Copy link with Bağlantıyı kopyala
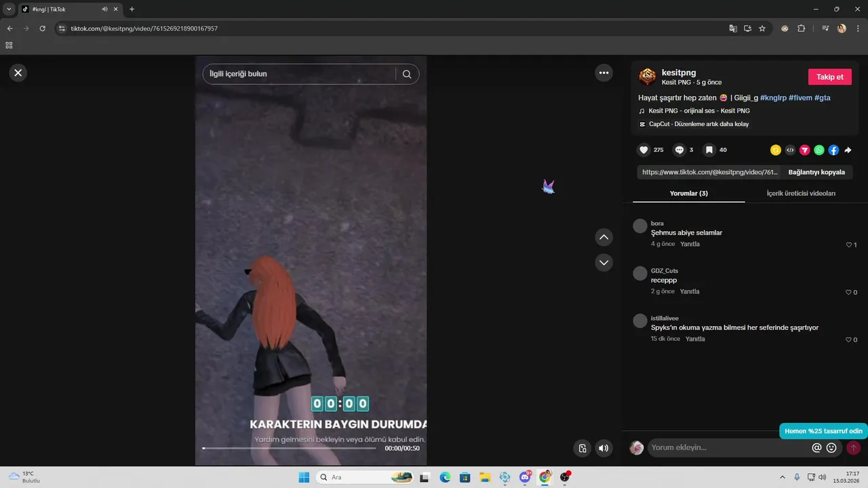This screenshot has width=868, height=488. (x=816, y=172)
